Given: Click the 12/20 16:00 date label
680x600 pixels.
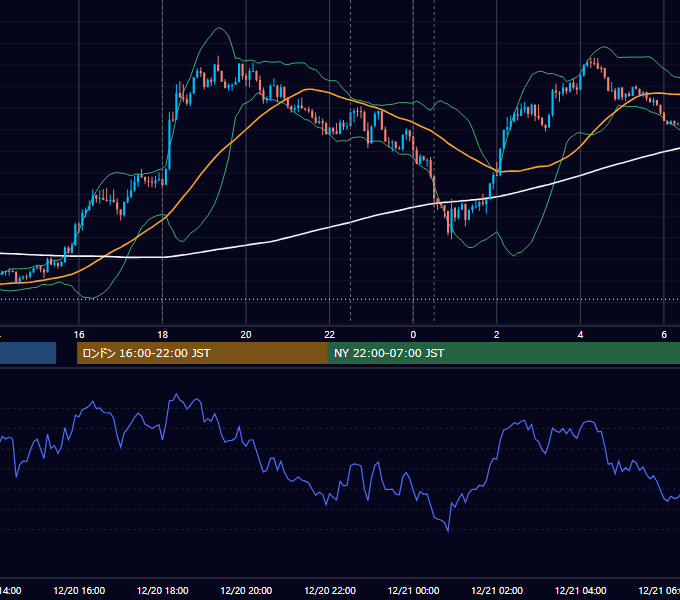Looking at the screenshot, I should tap(79, 590).
